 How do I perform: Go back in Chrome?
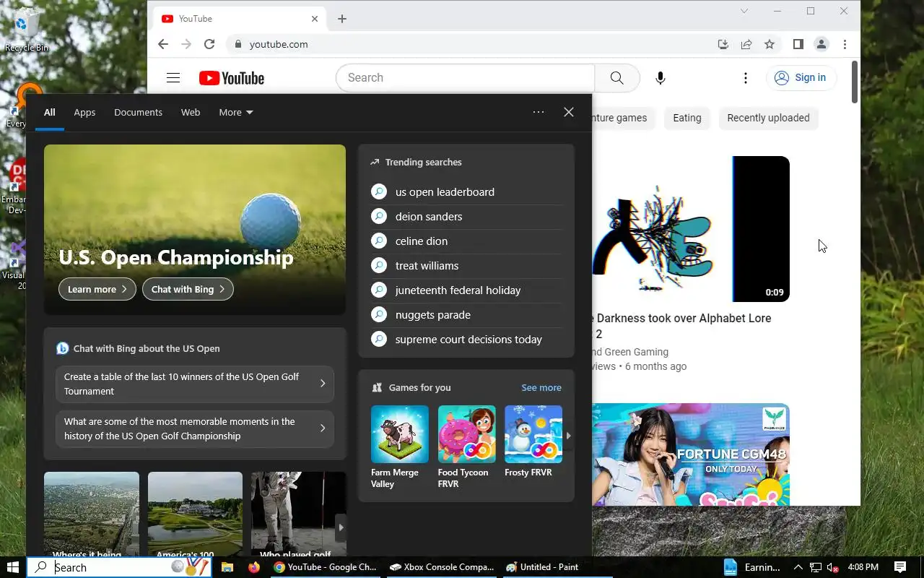tap(163, 44)
